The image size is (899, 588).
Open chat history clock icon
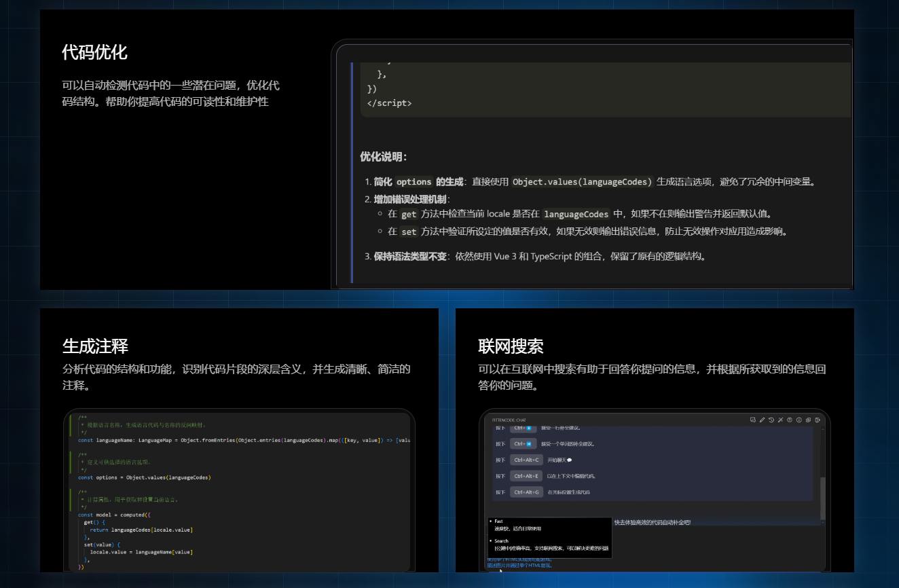[x=771, y=420]
